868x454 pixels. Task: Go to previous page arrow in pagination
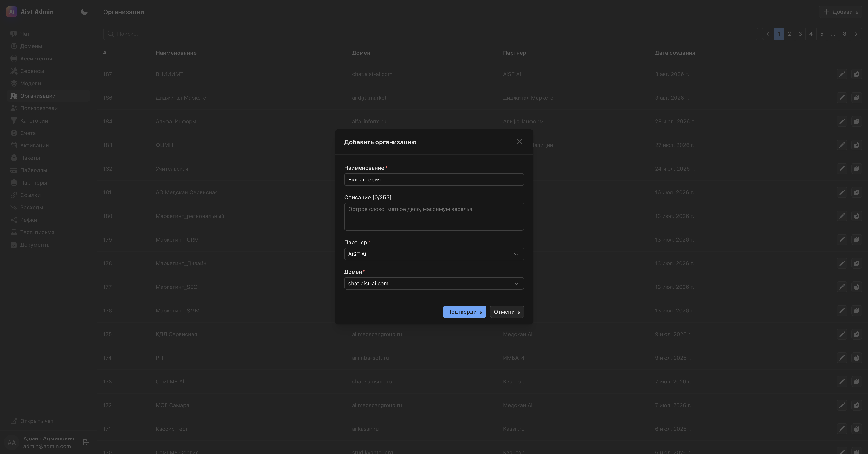(x=768, y=34)
